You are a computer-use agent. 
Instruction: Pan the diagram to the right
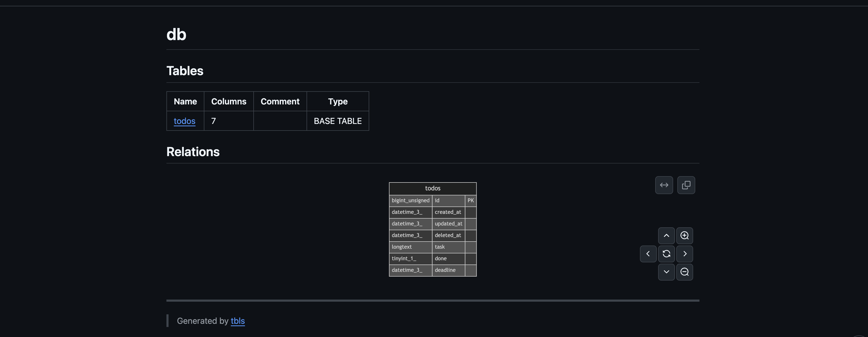coord(684,254)
